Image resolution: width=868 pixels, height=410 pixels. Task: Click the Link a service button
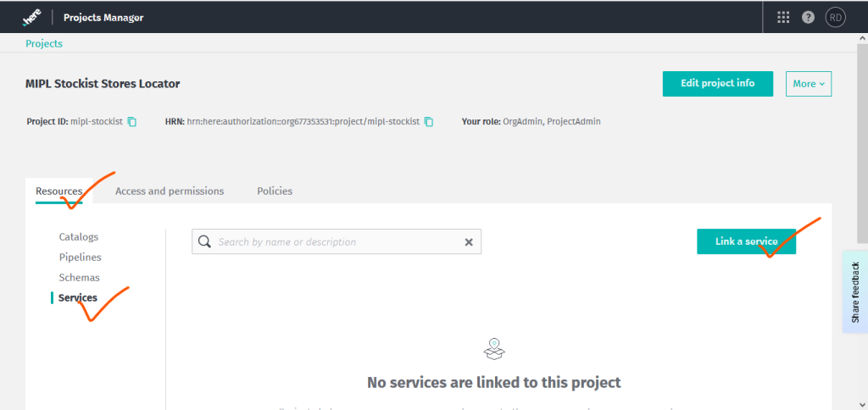746,241
